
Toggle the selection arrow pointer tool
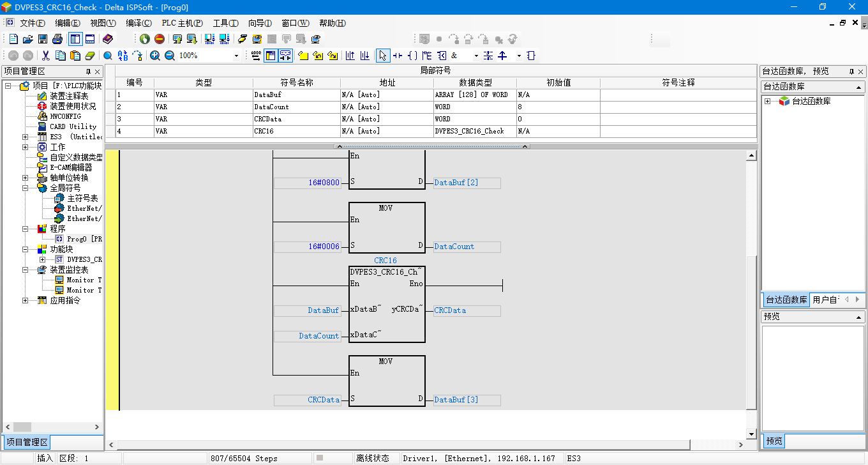382,56
